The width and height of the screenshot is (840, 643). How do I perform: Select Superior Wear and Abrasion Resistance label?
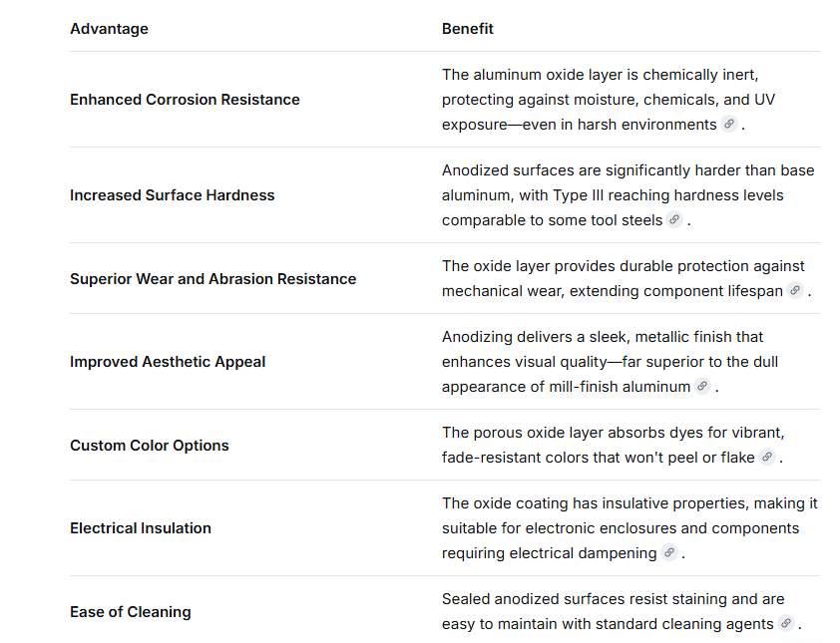[x=213, y=279]
